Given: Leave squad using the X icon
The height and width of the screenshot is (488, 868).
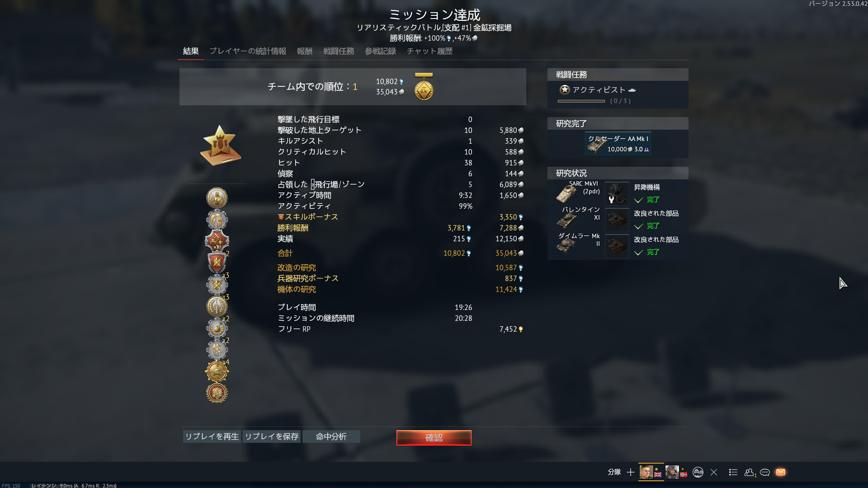Looking at the screenshot, I should 714,472.
